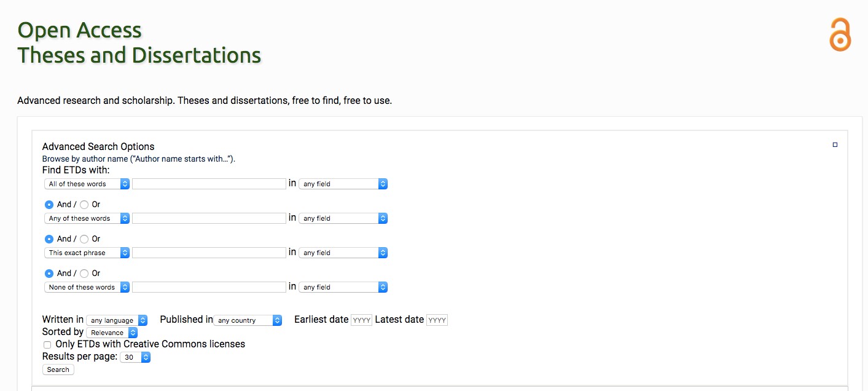
Task: Open the "All of these words" dropdown
Action: [87, 184]
